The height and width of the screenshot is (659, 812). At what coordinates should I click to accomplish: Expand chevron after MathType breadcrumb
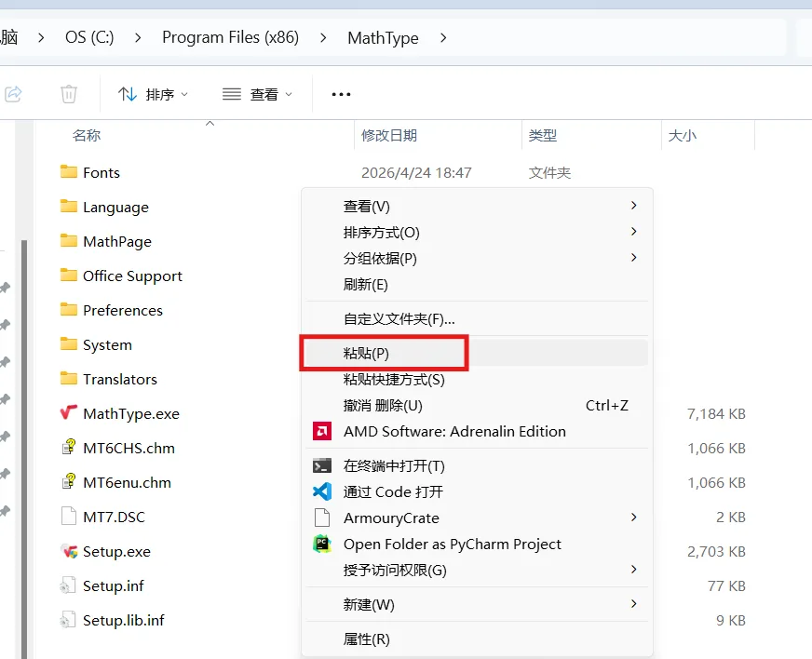(x=443, y=38)
